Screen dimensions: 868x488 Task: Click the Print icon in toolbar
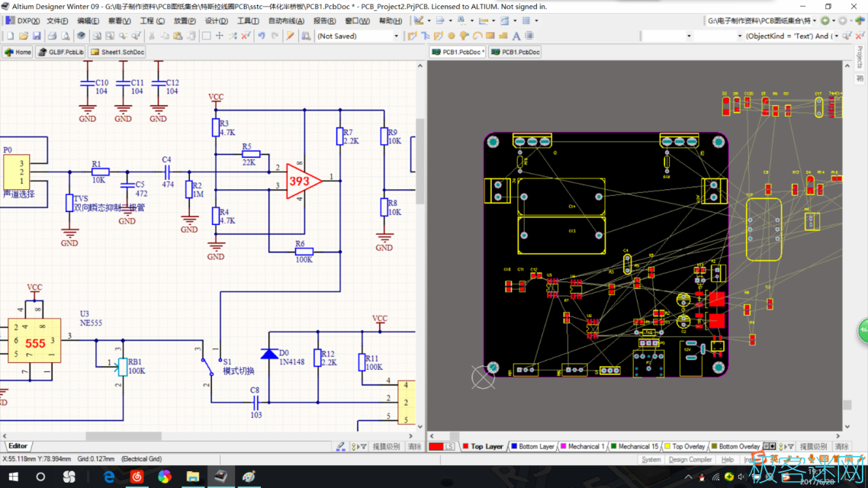(52, 36)
